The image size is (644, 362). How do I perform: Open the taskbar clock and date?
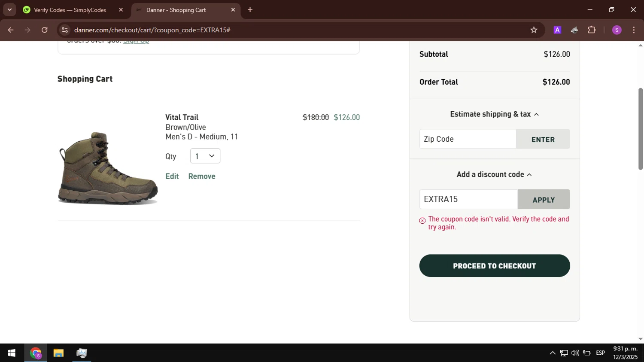(x=626, y=353)
